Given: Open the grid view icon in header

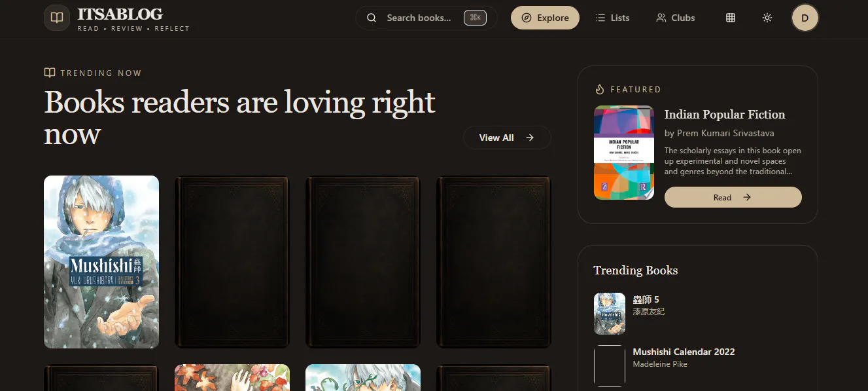Looking at the screenshot, I should tap(731, 18).
